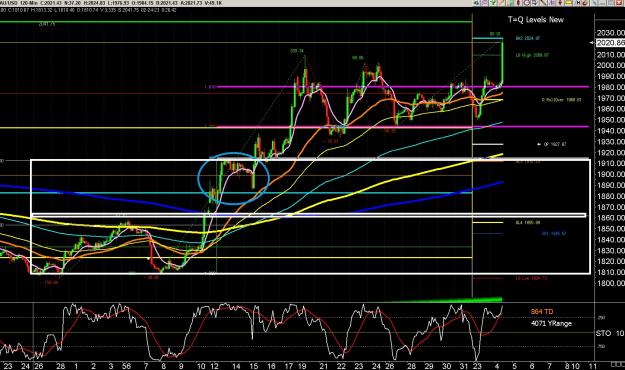Click the yellow bar icon in the top toolbar
This screenshot has height=370, width=625.
click(568, 2)
